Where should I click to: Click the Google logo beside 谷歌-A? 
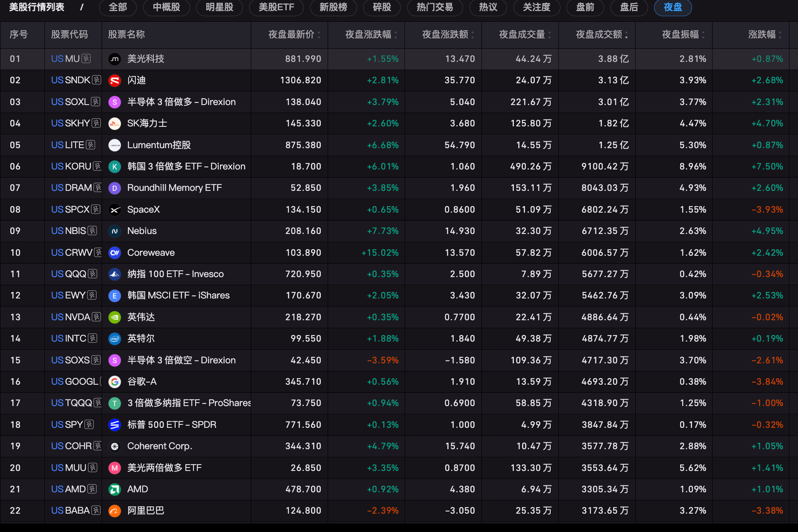114,382
